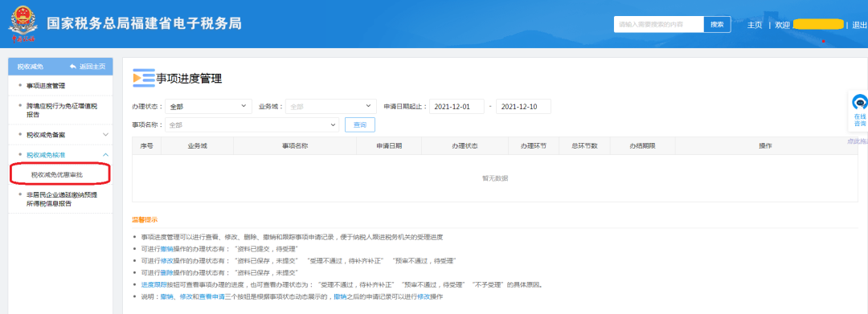Click the 操作 column header
The height and width of the screenshot is (314, 868).
[x=766, y=146]
